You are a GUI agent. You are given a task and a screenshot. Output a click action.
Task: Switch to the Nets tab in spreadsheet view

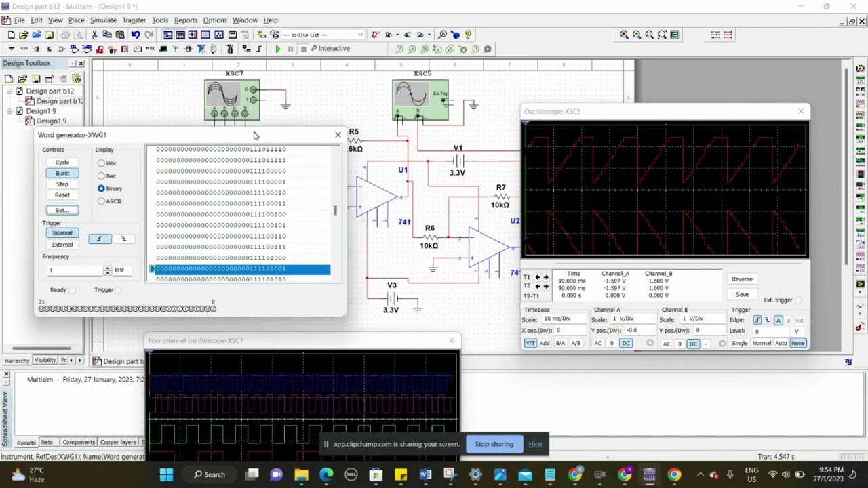(x=47, y=443)
